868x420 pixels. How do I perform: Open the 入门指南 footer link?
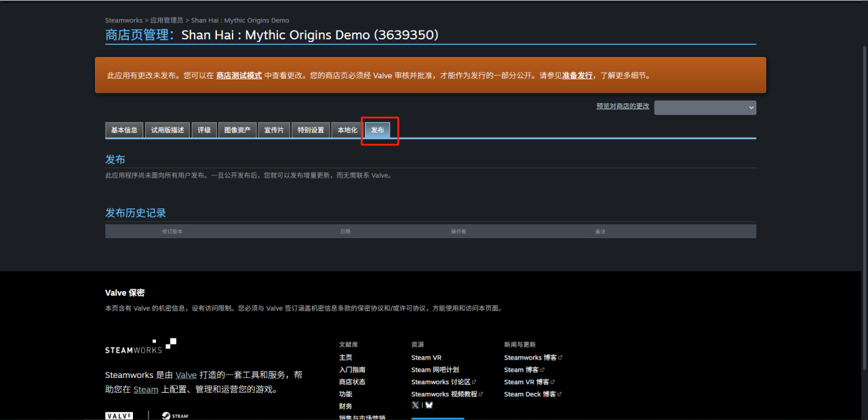352,370
